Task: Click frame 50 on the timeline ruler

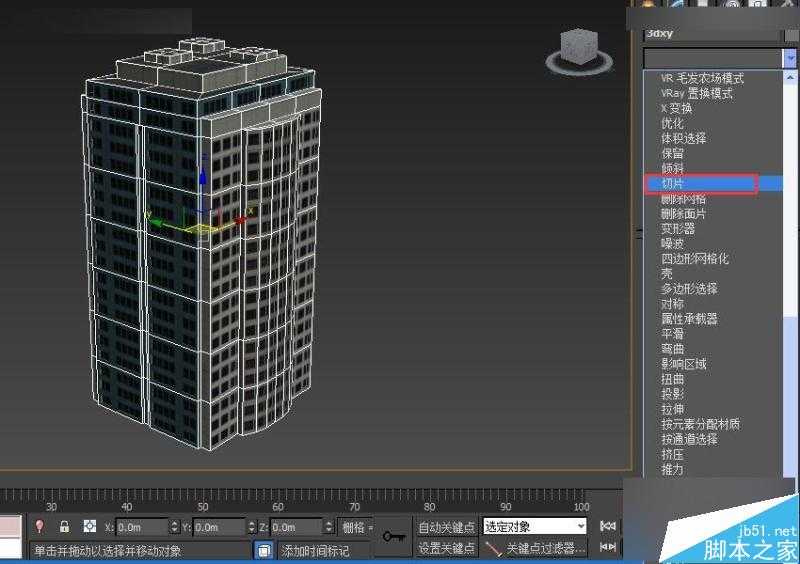Action: click(x=203, y=506)
